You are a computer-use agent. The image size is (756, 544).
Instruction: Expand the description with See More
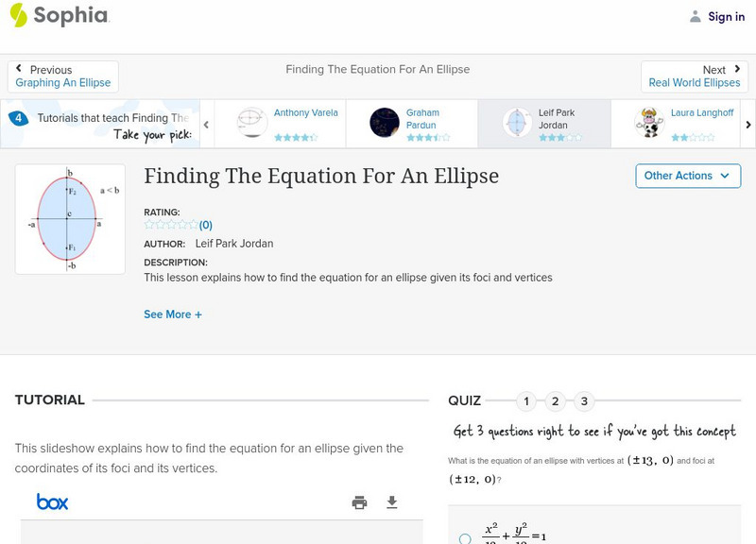click(x=173, y=314)
